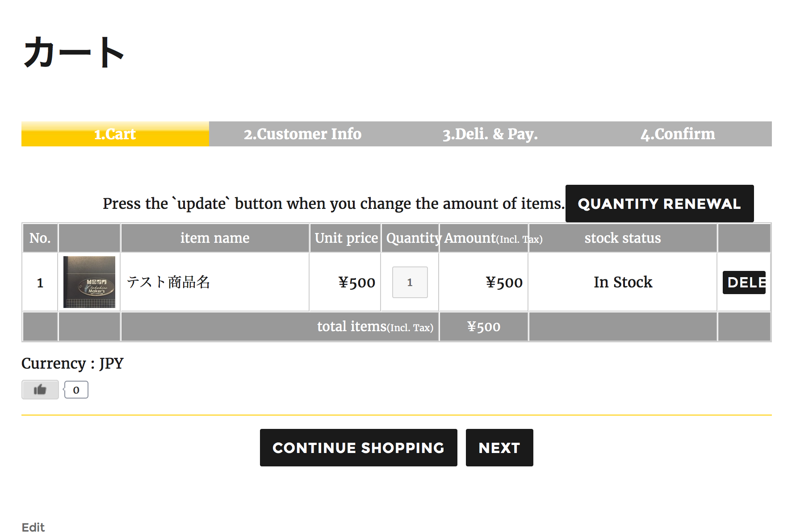
Task: Focus the quantity input field
Action: (x=410, y=282)
